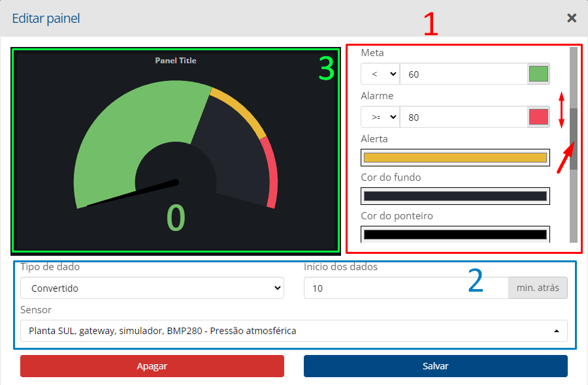Image resolution: width=588 pixels, height=385 pixels.
Task: Open the Sensor selection dropdown
Action: (293, 331)
